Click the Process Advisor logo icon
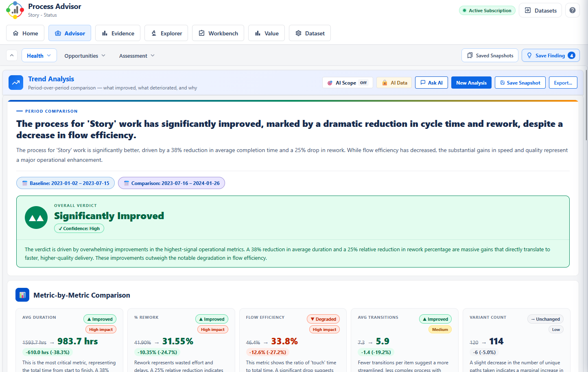 coord(15,10)
